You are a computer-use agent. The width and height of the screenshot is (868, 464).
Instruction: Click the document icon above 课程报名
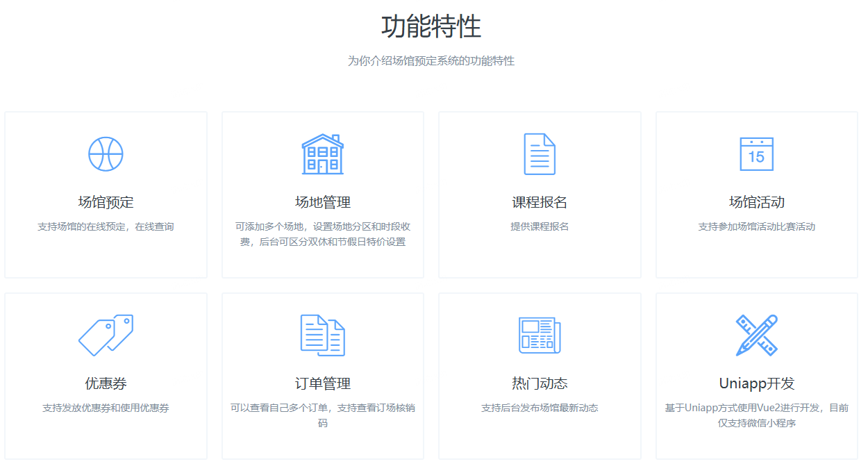[540, 154]
